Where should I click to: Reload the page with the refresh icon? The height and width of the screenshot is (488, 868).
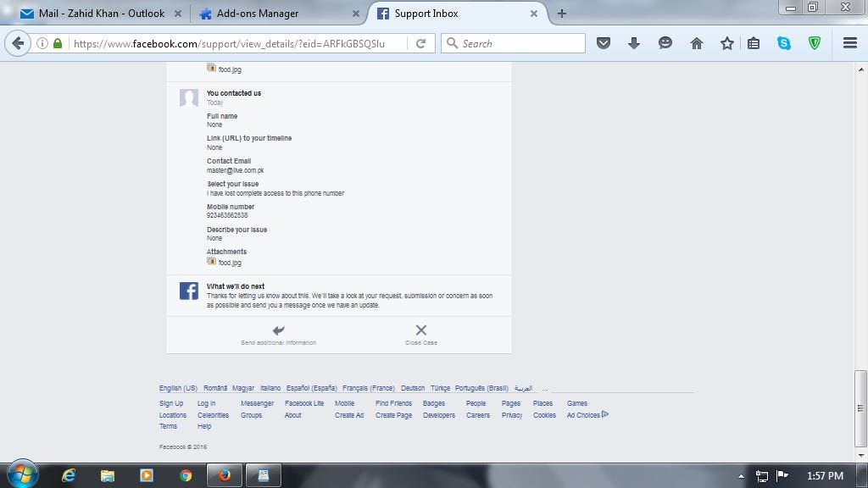coord(420,43)
